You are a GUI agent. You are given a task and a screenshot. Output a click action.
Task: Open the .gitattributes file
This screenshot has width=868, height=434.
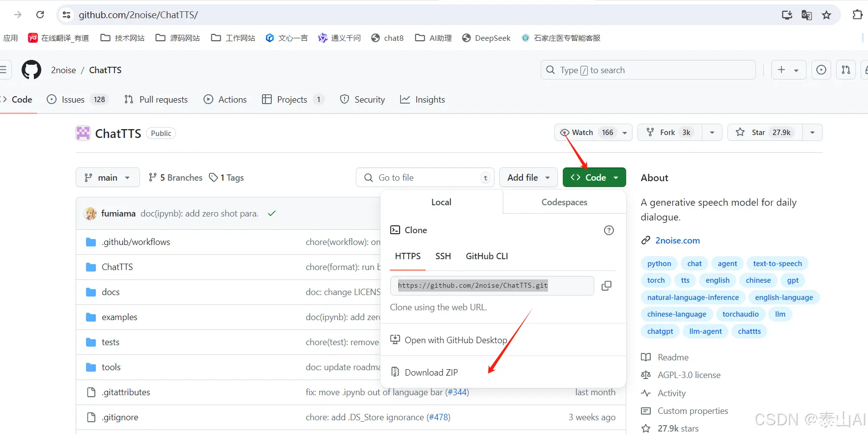[x=126, y=392]
